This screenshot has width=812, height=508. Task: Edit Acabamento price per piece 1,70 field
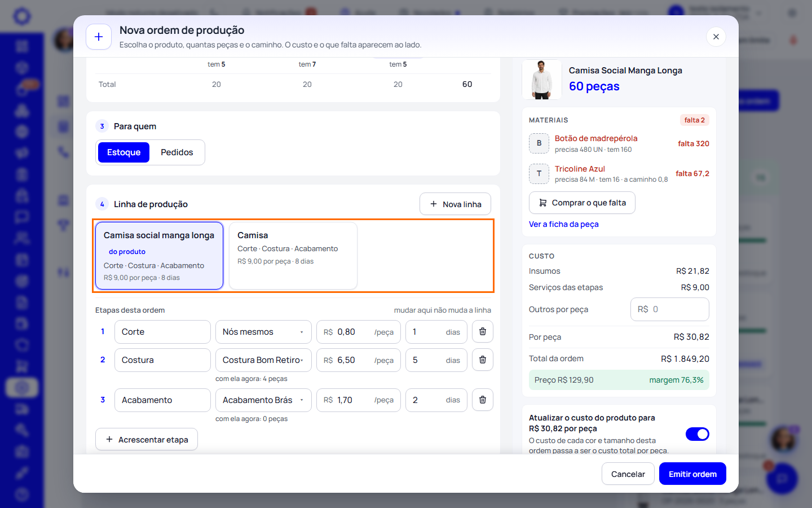359,400
